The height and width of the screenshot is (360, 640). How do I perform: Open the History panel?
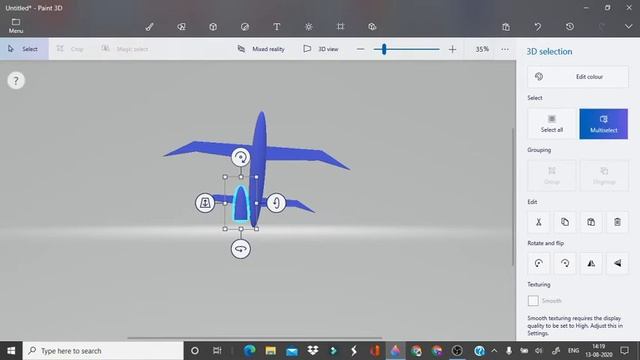click(x=570, y=27)
